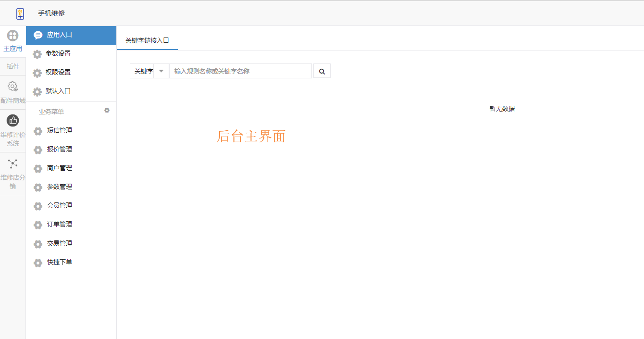Image resolution: width=644 pixels, height=339 pixels.
Task: Open the 权限设置 menu item
Action: pos(58,72)
